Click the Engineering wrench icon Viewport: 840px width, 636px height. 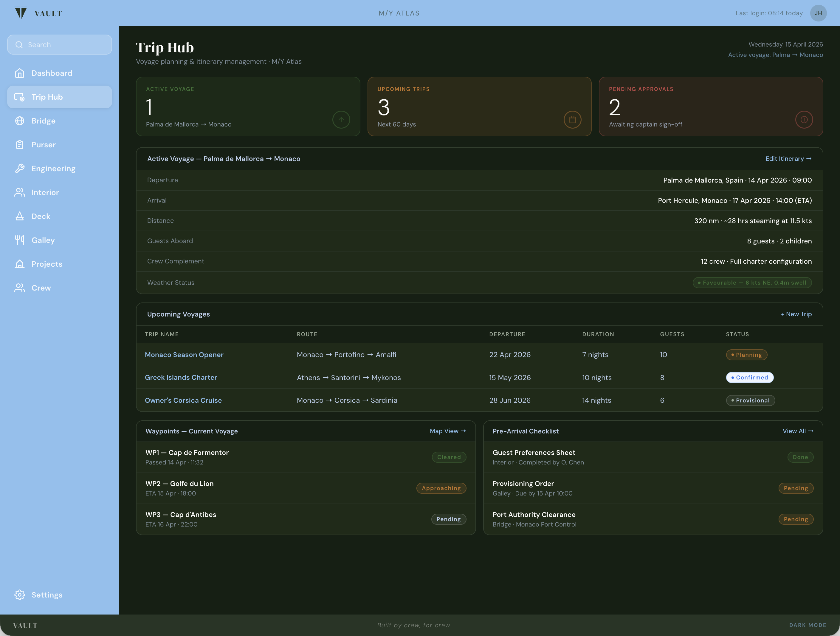[20, 169]
